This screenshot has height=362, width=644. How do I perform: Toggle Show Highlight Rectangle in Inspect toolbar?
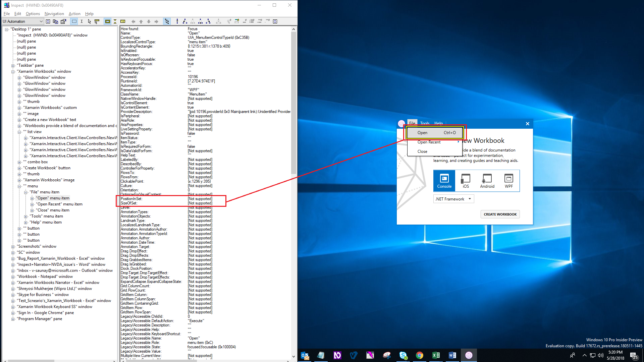tap(108, 21)
